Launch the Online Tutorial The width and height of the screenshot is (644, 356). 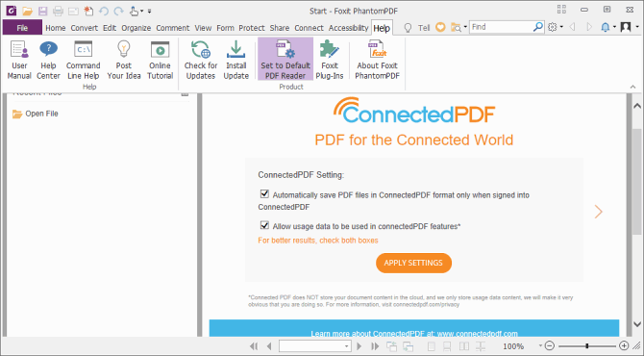click(160, 60)
